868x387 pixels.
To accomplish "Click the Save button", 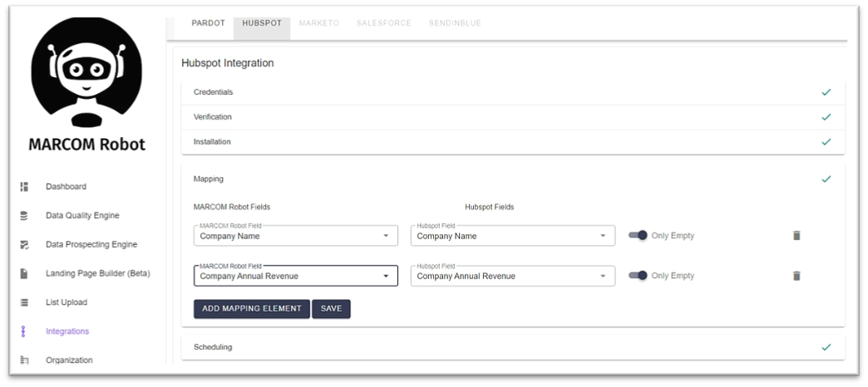I will [331, 309].
